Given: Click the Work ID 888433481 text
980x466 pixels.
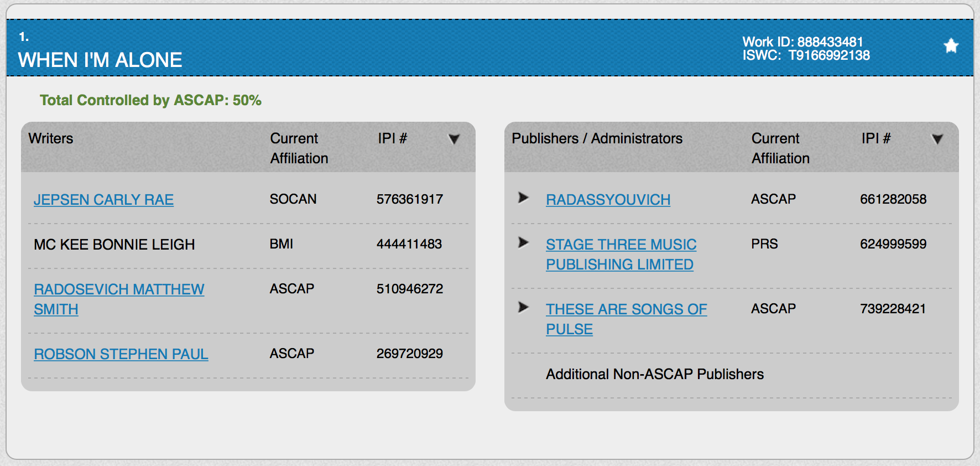Looking at the screenshot, I should (802, 42).
